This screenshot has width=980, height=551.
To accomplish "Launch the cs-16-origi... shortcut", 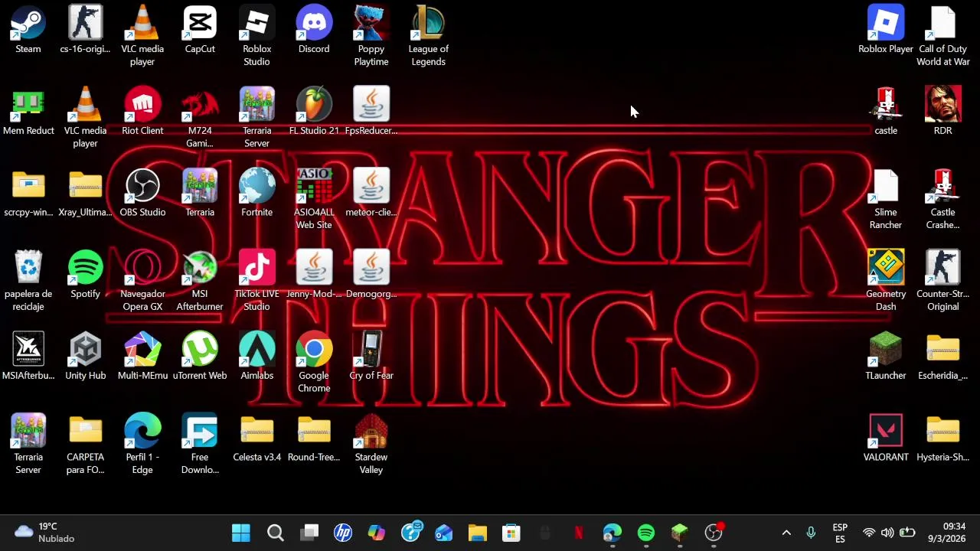I will [85, 31].
